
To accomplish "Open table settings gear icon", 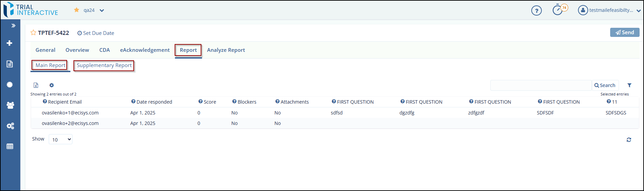I will (x=51, y=85).
